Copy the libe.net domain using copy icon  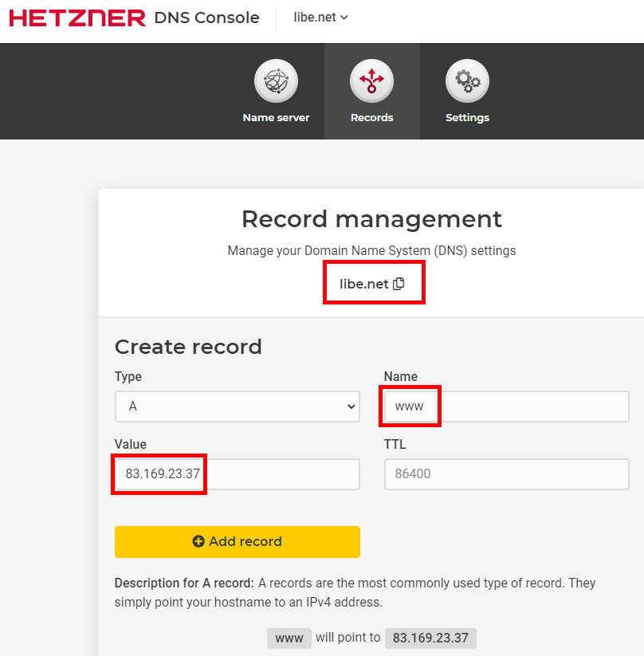point(399,284)
